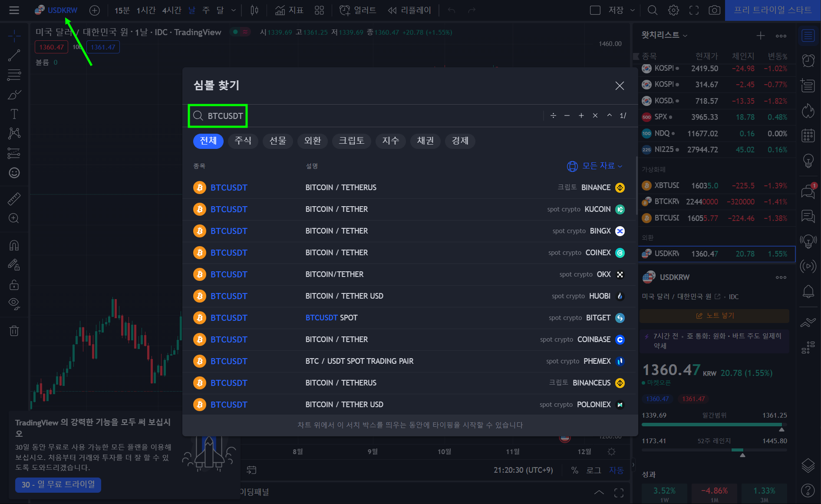Click the add symbol compare plus icon
Viewport: 821px width, 504px height.
point(95,10)
